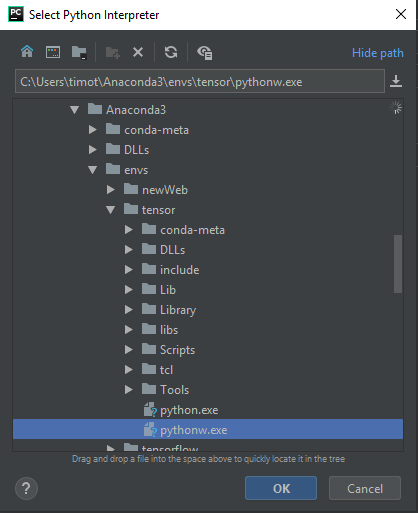Collapse the tensor folder

pyautogui.click(x=111, y=210)
